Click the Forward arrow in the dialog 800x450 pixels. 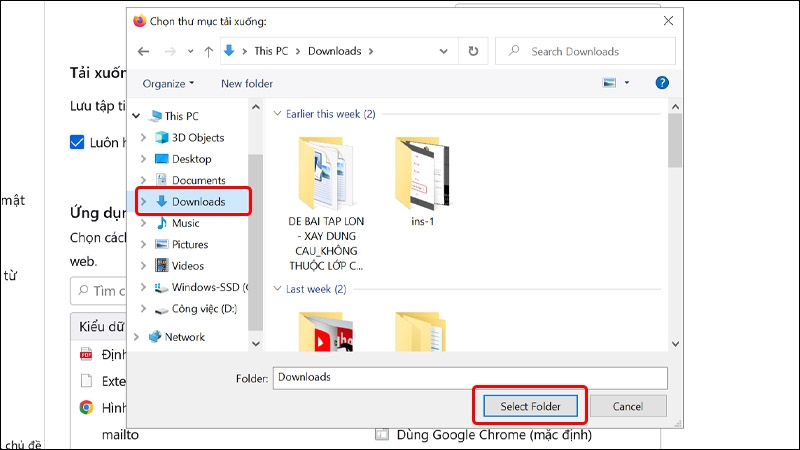click(170, 52)
